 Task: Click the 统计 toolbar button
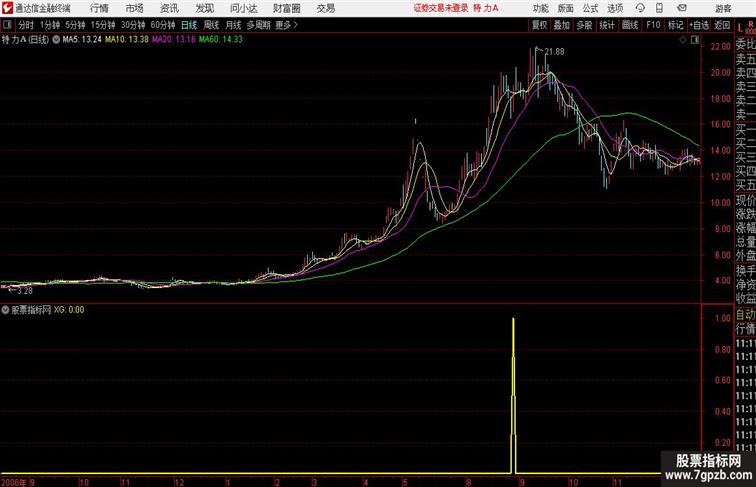coord(607,25)
